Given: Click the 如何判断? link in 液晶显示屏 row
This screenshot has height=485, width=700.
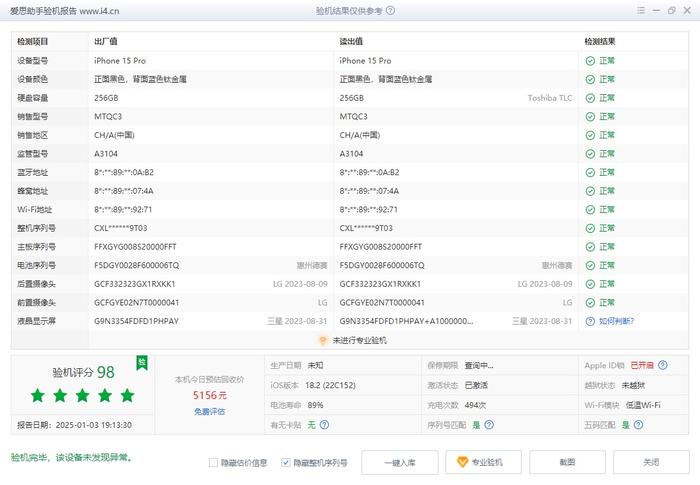Looking at the screenshot, I should [617, 321].
